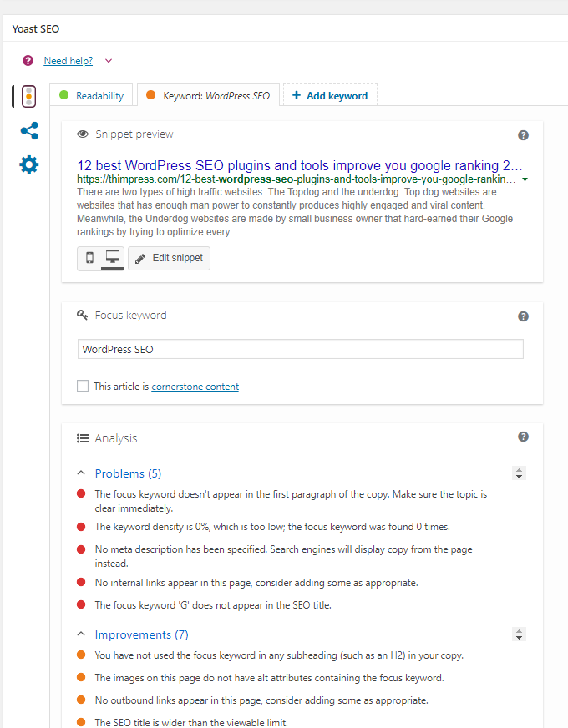
Task: Open the cornerstone content link
Action: pyautogui.click(x=195, y=387)
